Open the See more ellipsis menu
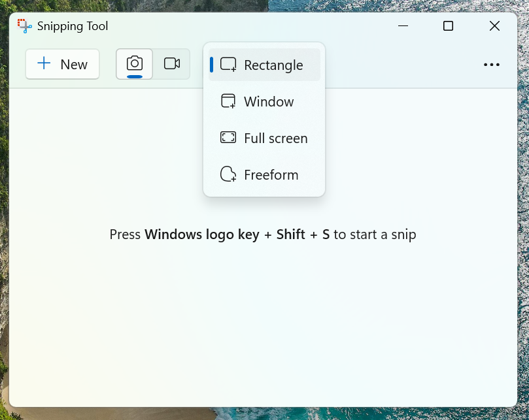This screenshot has height=420, width=529. click(491, 65)
